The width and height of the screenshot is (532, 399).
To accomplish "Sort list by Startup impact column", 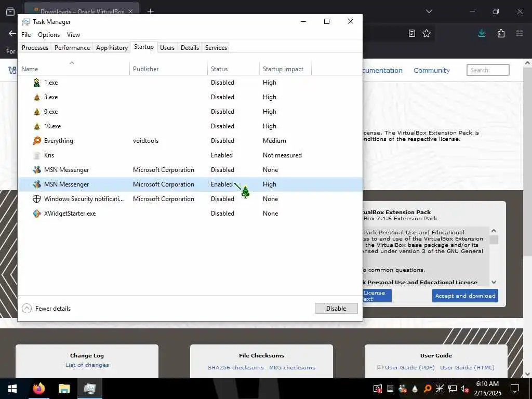I will [x=285, y=69].
